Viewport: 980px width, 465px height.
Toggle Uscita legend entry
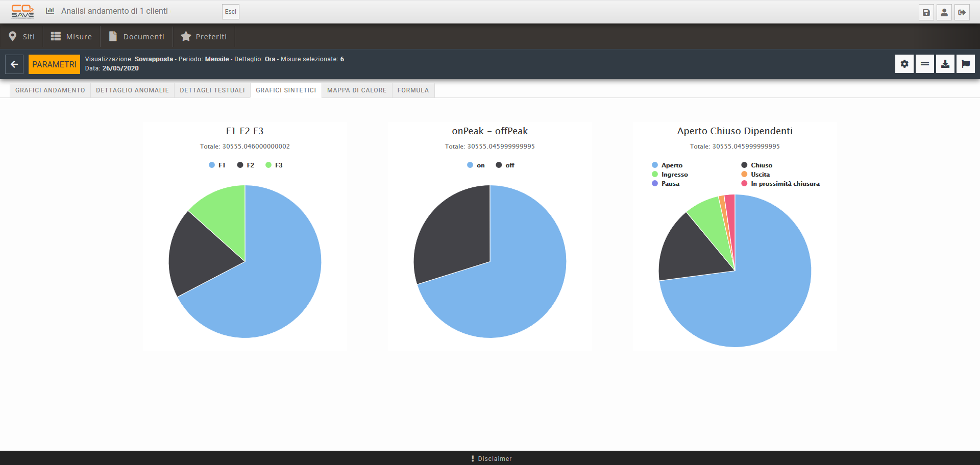pos(755,174)
